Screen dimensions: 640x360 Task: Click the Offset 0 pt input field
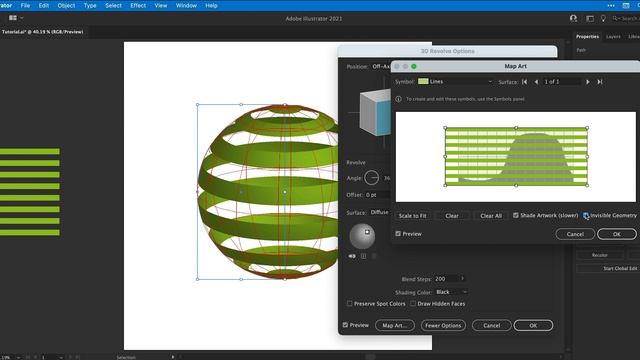pos(378,195)
